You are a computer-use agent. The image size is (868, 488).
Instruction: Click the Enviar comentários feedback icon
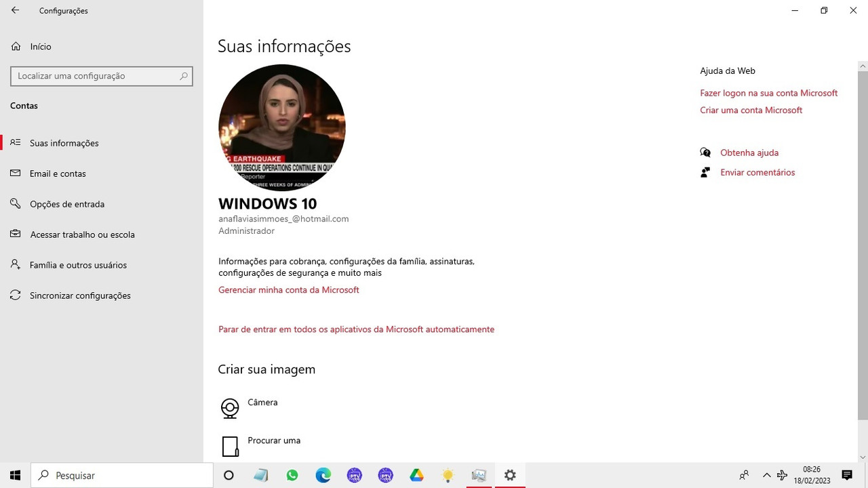tap(705, 172)
